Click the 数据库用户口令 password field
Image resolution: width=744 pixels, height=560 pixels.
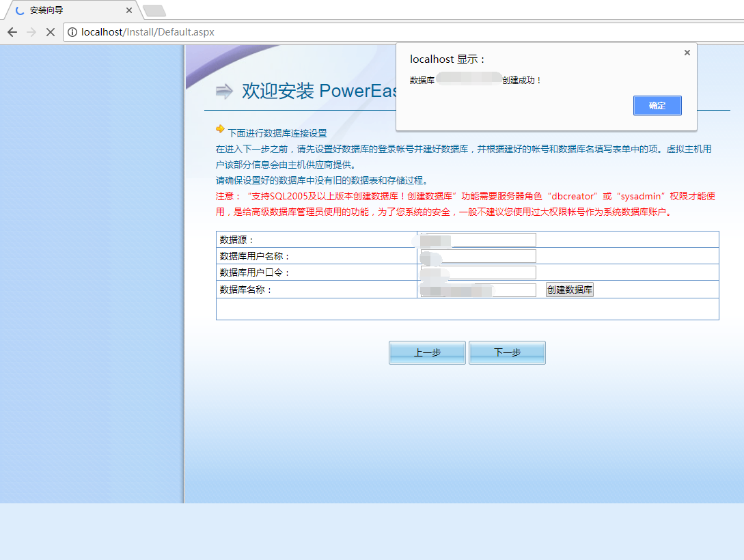point(478,272)
